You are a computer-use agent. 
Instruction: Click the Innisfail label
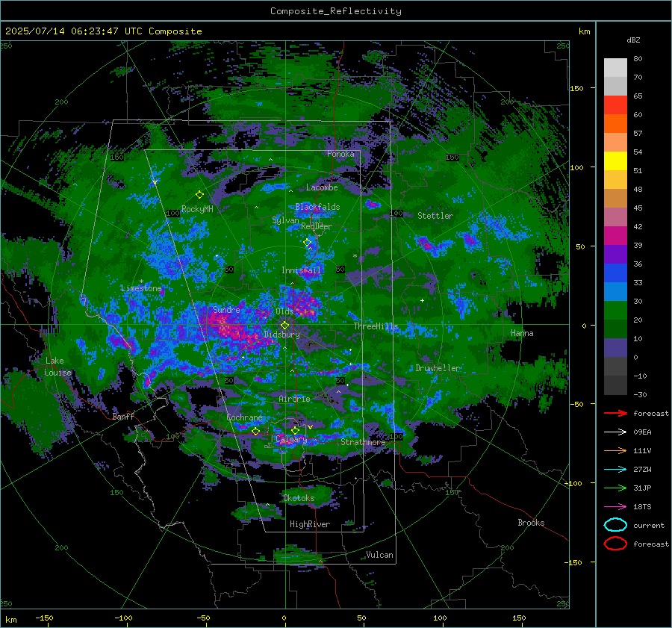tap(302, 270)
